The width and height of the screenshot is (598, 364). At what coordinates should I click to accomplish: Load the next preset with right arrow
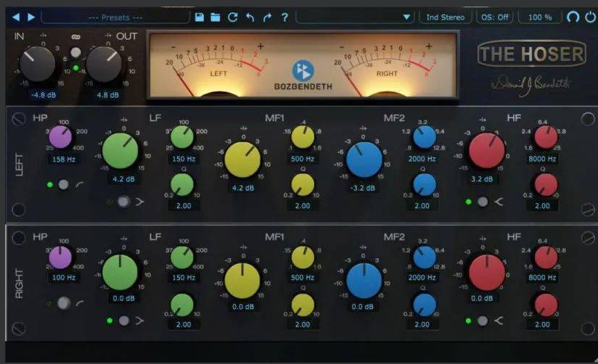[x=31, y=17]
